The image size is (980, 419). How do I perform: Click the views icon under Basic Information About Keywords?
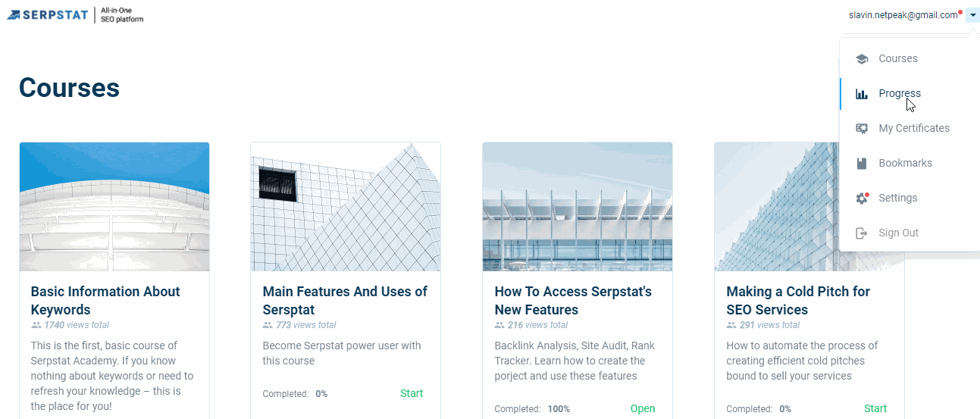pyautogui.click(x=36, y=325)
